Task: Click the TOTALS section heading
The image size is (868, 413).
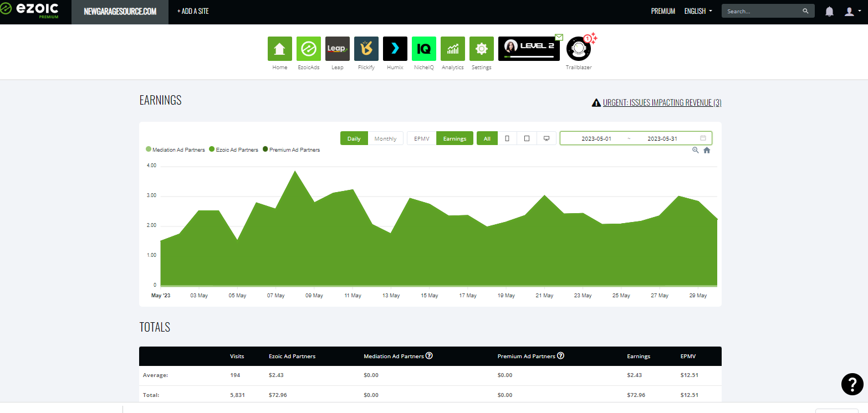Action: tap(155, 327)
